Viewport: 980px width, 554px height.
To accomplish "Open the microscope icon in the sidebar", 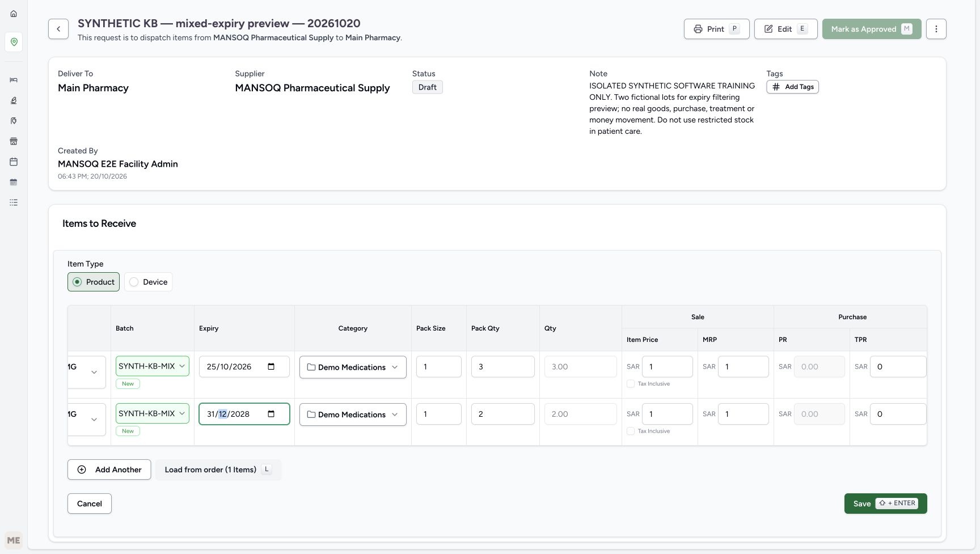I will click(x=14, y=100).
